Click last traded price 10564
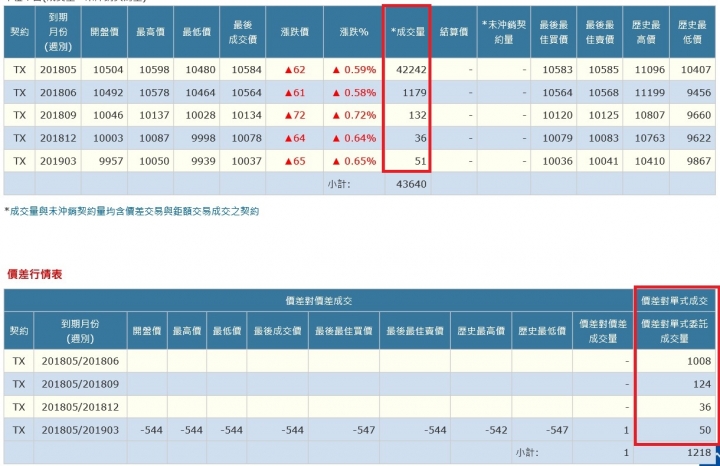Viewport: 720px width, 466px height. coord(247,93)
